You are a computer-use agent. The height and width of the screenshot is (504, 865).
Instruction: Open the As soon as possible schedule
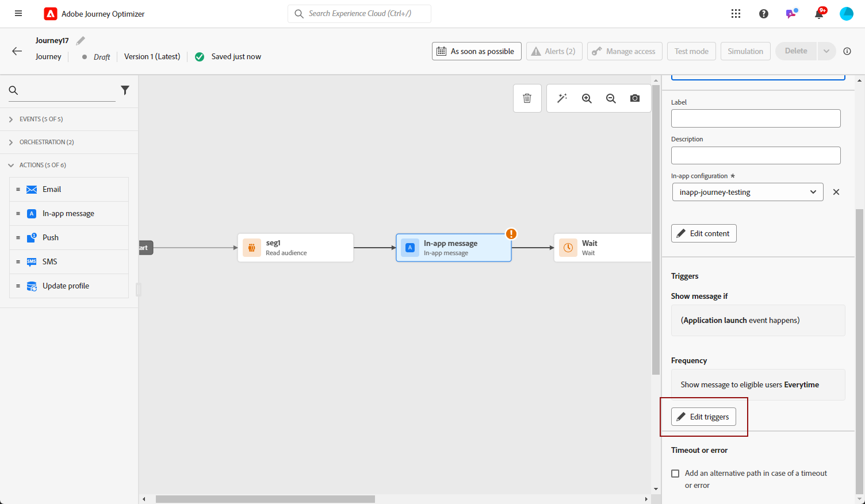pos(477,51)
